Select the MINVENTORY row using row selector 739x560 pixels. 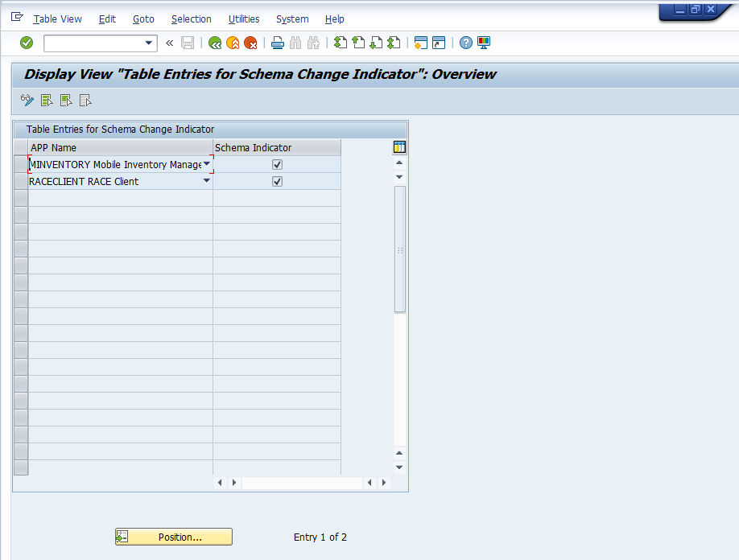[x=21, y=164]
